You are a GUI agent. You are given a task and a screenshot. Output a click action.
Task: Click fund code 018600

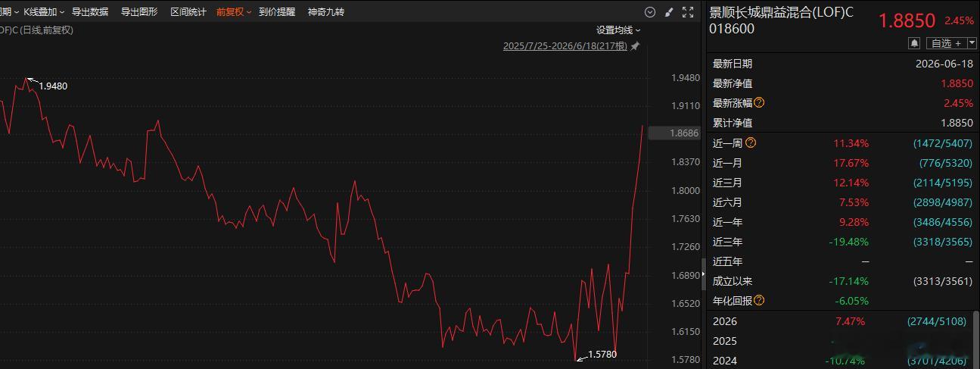pos(732,29)
